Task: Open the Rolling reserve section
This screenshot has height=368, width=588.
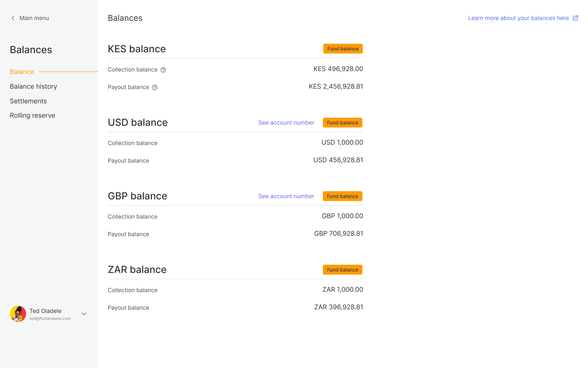Action: pos(32,115)
